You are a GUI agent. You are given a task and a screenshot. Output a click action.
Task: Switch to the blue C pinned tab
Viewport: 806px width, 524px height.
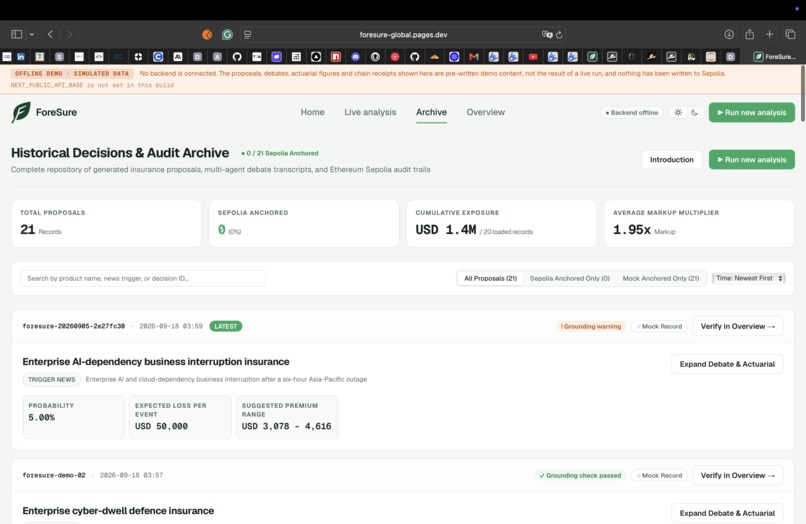point(158,57)
